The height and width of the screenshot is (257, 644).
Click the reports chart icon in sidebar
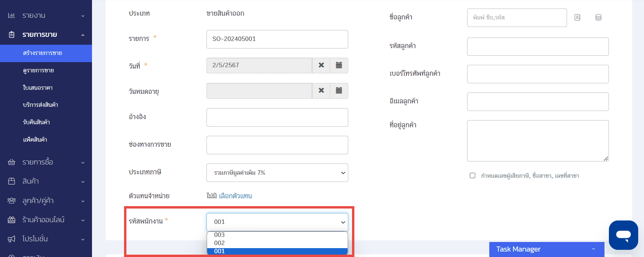(x=12, y=15)
